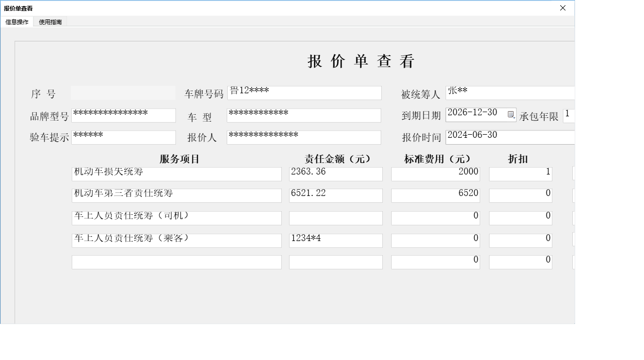Click the 机动车第三者责仕统筹 service item field
Screen dimensions: 644x360
pos(176,195)
